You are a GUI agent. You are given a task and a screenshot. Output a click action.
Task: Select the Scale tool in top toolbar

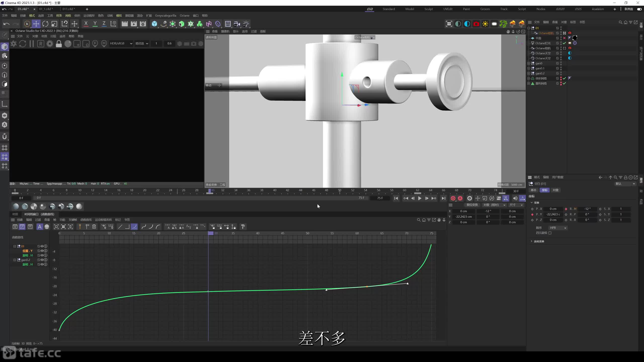(54, 24)
